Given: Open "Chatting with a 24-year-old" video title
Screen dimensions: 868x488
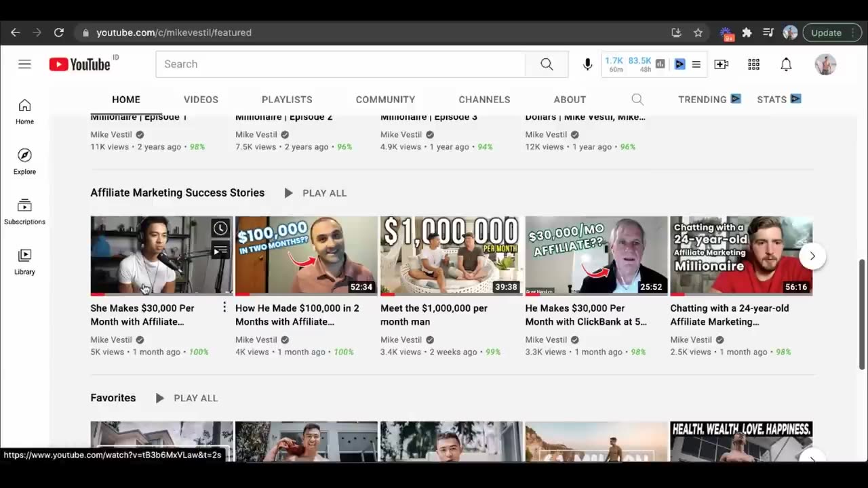Looking at the screenshot, I should click(730, 315).
